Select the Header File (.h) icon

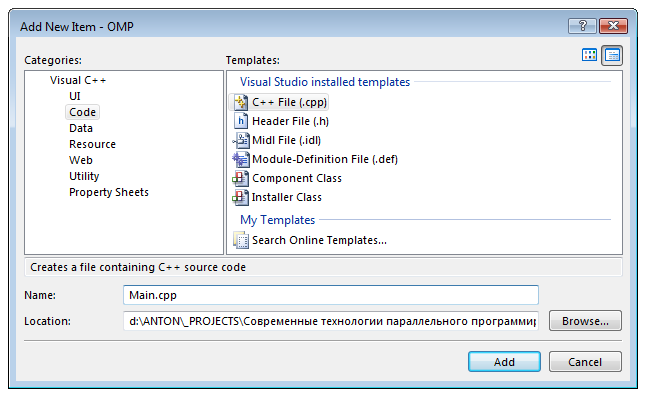pos(241,121)
